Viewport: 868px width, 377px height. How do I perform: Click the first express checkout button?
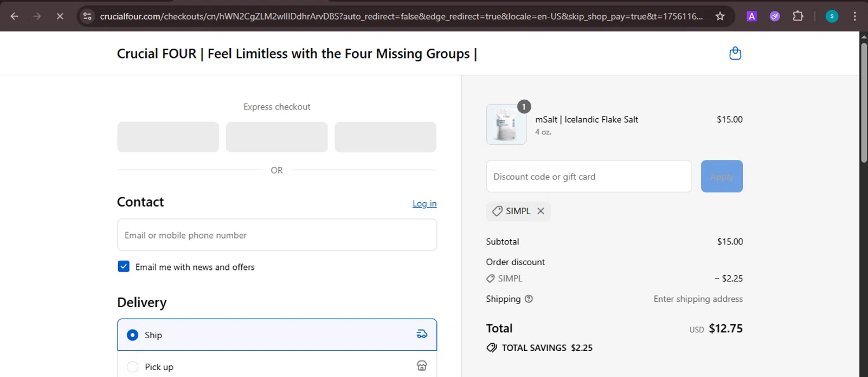tap(168, 137)
